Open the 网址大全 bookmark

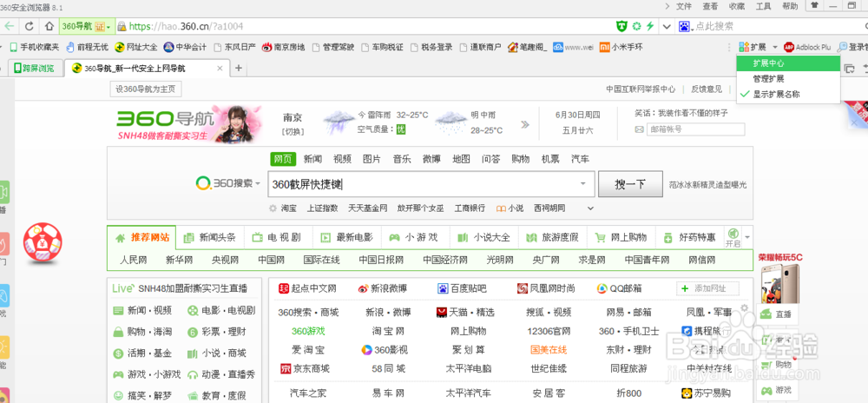[136, 47]
